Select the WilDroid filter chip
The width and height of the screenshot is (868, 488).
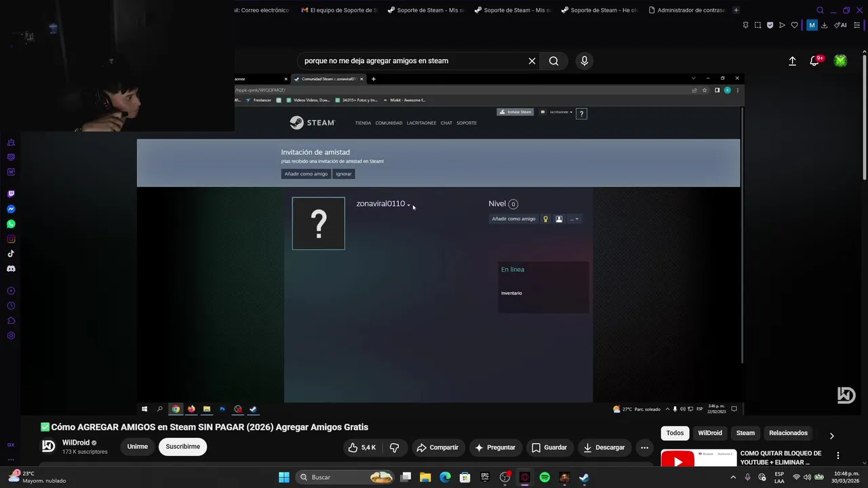pyautogui.click(x=710, y=433)
